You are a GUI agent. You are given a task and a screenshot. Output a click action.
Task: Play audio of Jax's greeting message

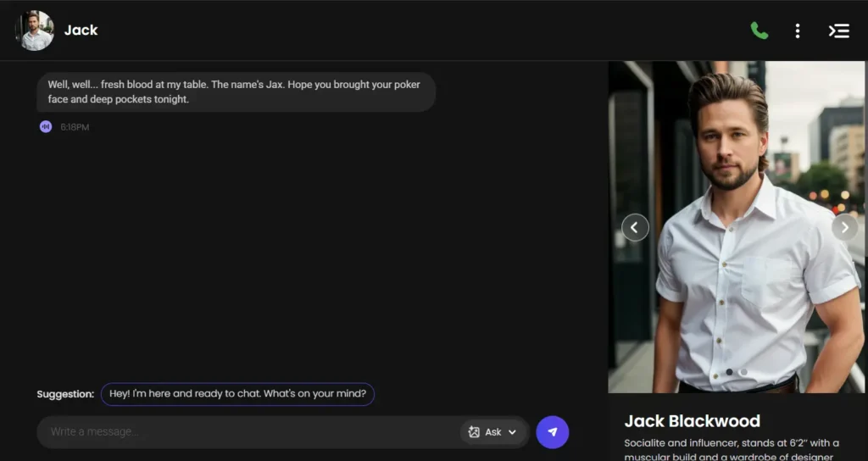click(x=46, y=127)
